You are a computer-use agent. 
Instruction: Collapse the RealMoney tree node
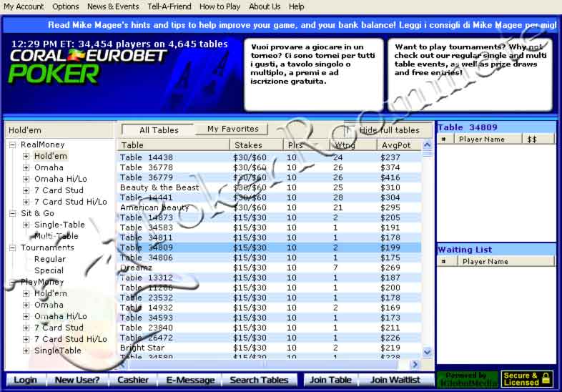tap(13, 144)
